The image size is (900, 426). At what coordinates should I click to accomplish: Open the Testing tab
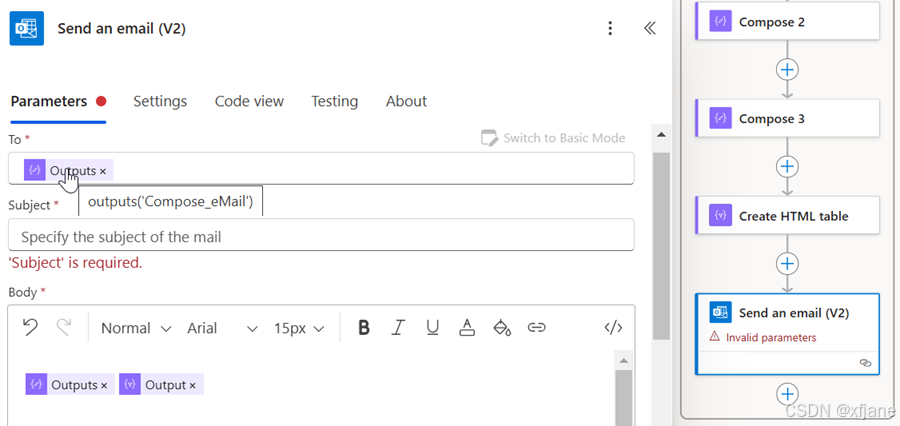point(335,102)
